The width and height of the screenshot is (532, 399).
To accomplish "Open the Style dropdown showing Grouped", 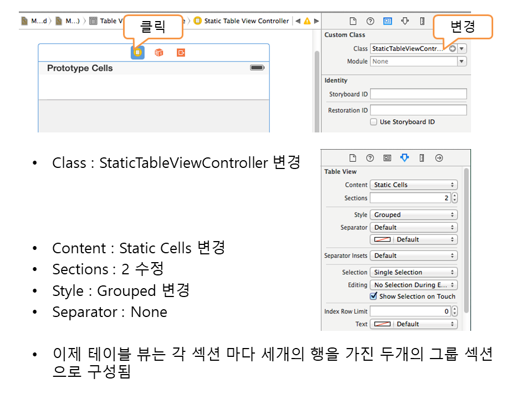I will coord(413,215).
